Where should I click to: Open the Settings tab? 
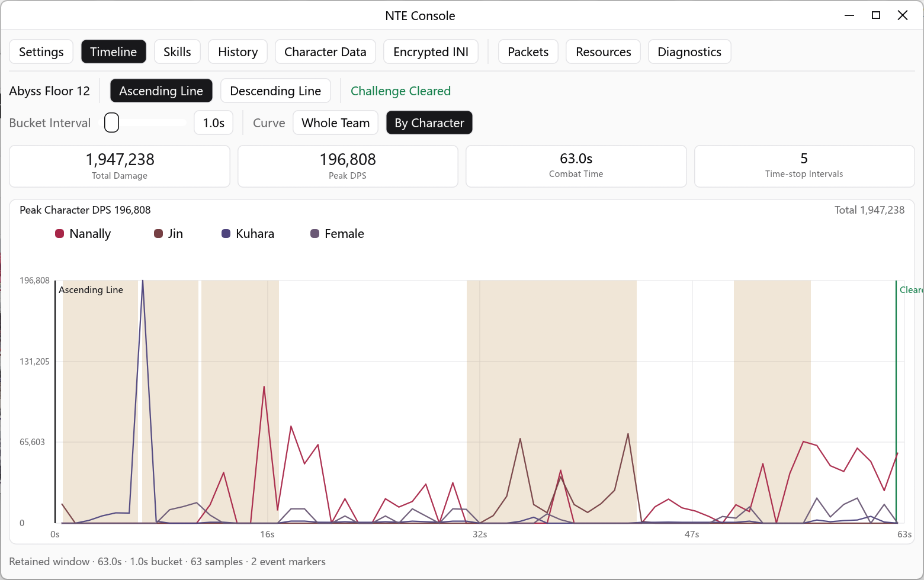(x=41, y=52)
